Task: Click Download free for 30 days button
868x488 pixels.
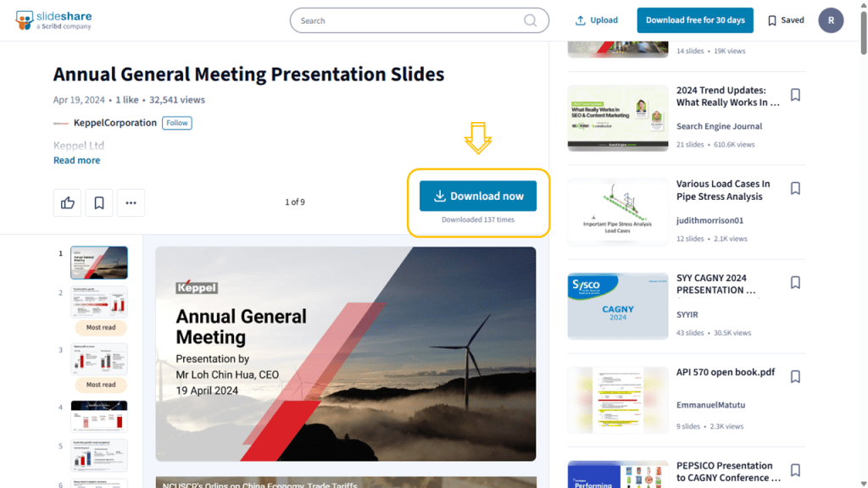Action: pos(695,20)
